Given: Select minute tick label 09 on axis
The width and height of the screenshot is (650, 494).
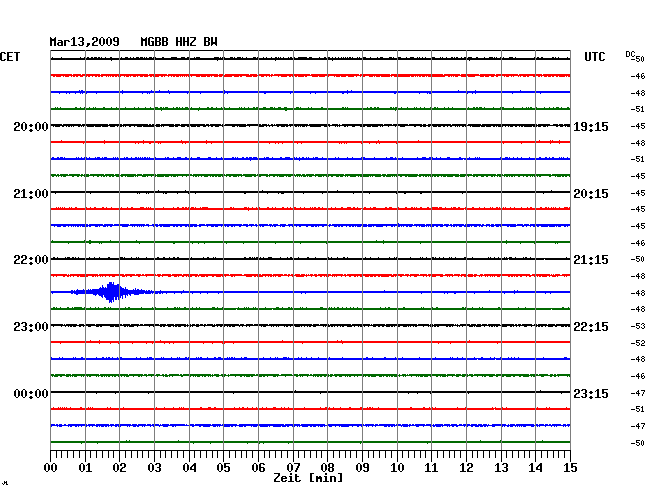Looking at the screenshot, I should click(362, 467).
